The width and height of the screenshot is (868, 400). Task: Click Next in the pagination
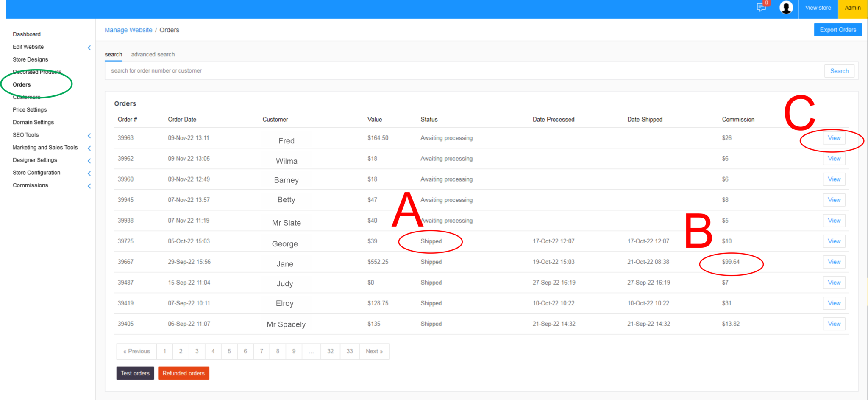374,351
